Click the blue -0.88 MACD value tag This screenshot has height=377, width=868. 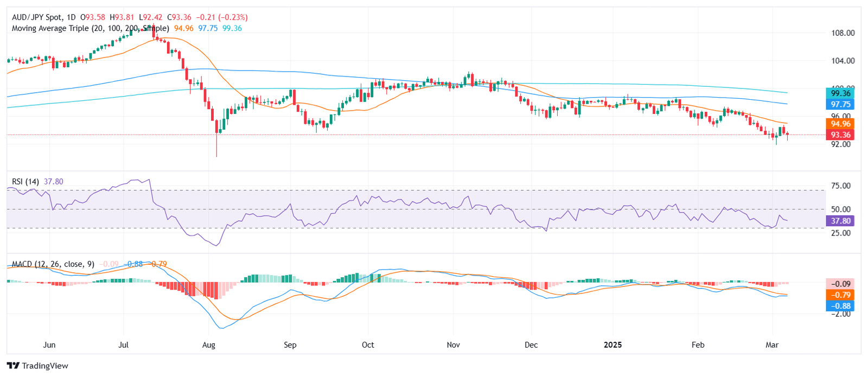(x=840, y=306)
